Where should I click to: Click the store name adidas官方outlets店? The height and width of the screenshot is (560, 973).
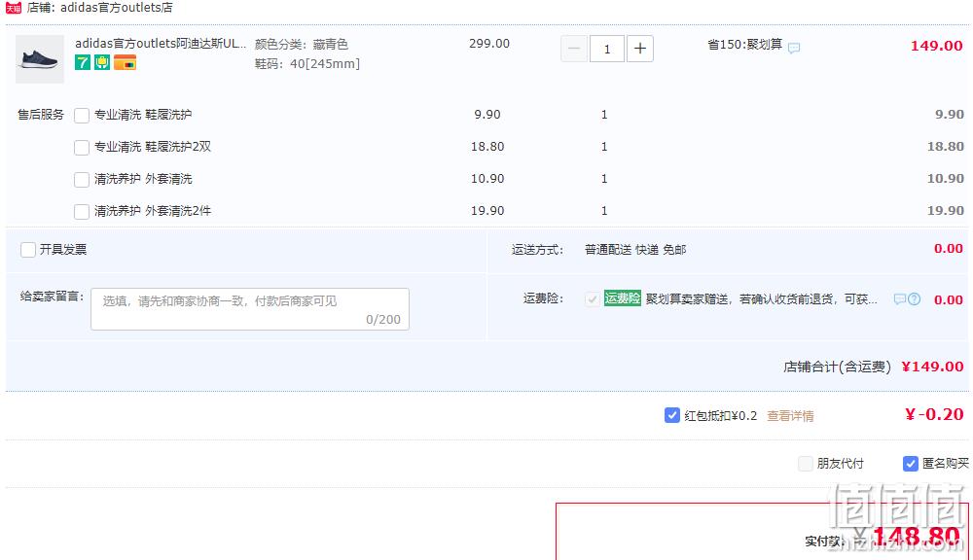pos(117,8)
